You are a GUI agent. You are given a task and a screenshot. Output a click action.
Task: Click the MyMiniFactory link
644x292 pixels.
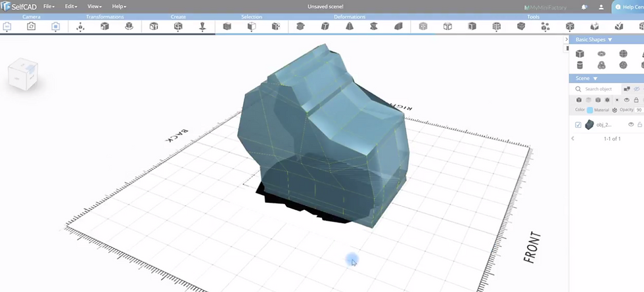coord(545,7)
